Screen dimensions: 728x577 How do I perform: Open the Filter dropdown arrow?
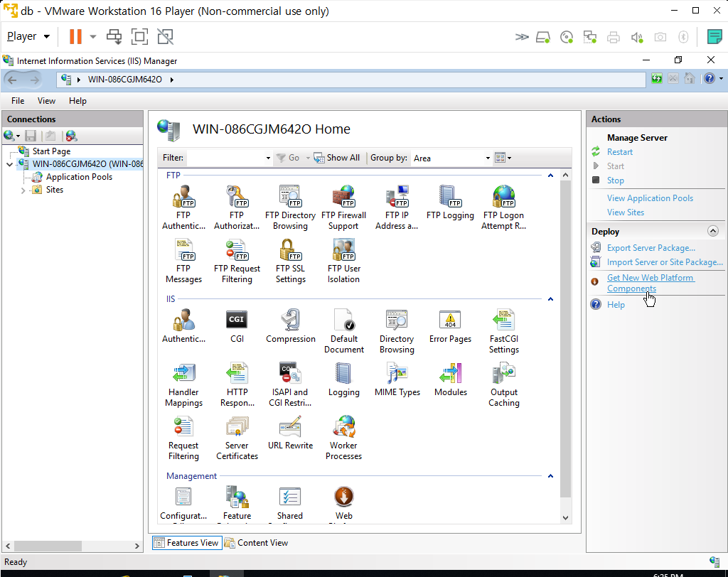point(268,158)
